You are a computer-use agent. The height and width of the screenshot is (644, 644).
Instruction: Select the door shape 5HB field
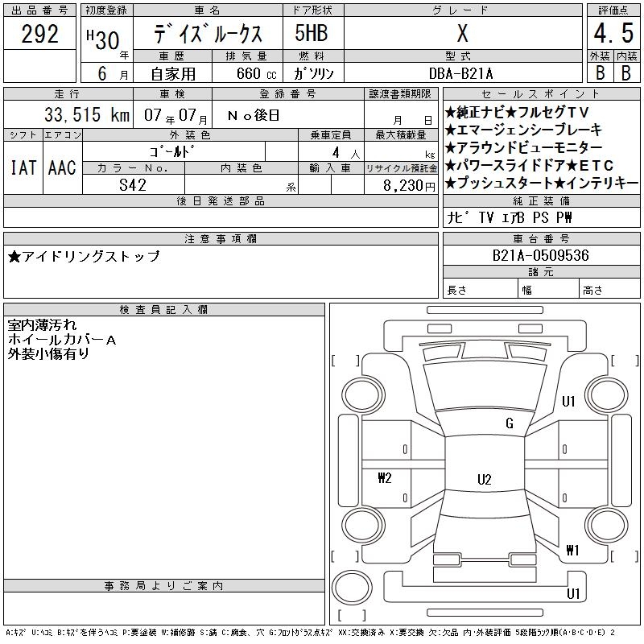tap(310, 35)
